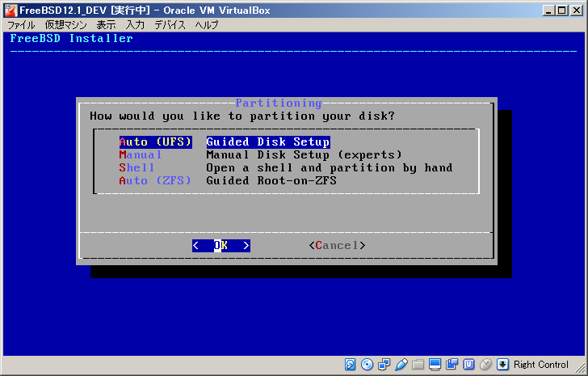Select the Manual disk setup option
Viewport: 588px width, 376px height.
(x=141, y=154)
